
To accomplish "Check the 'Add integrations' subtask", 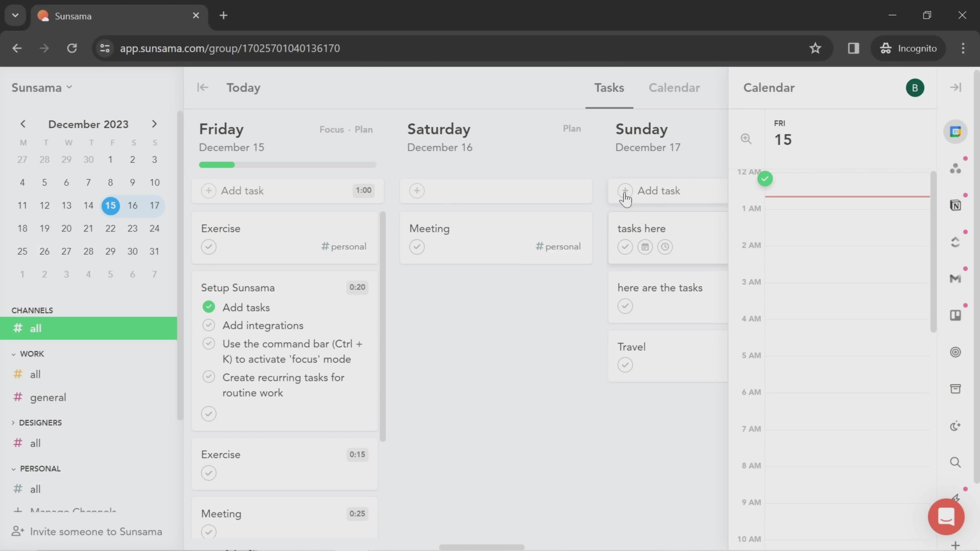I will pyautogui.click(x=209, y=325).
